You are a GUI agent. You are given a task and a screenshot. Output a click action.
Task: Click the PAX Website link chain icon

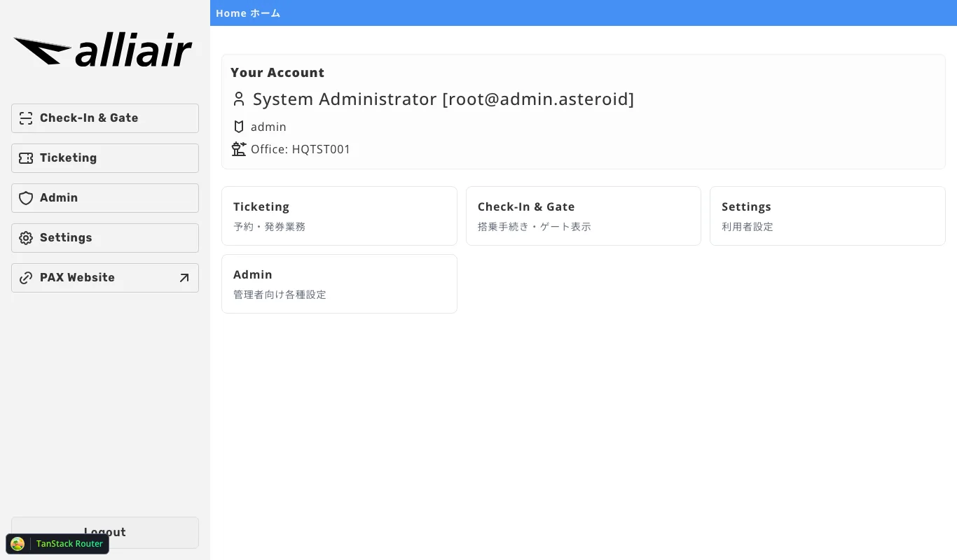26,278
